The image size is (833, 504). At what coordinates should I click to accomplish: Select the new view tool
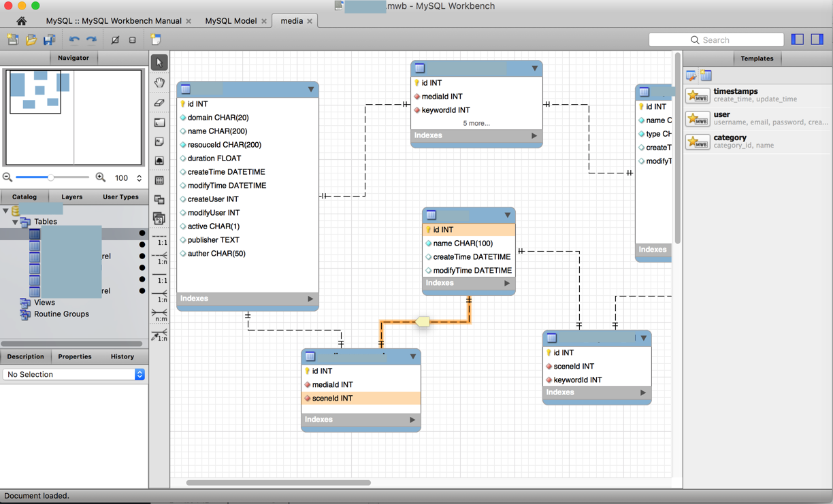[x=159, y=200]
